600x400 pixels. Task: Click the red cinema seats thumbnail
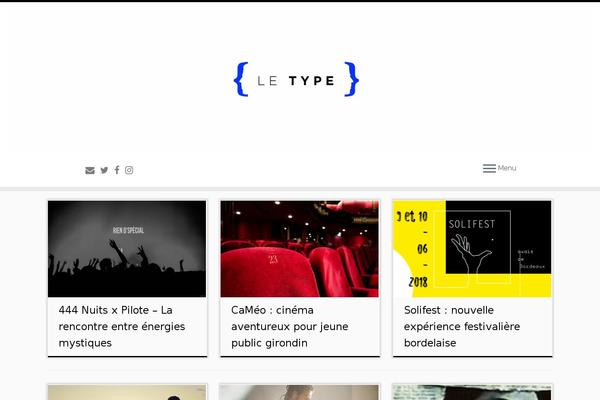click(300, 249)
